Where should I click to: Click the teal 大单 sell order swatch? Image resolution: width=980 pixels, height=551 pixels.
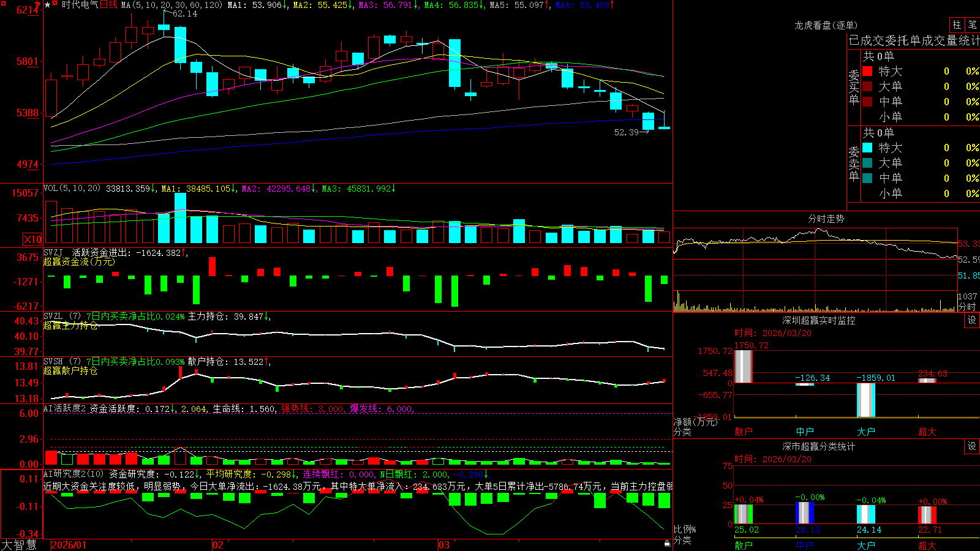point(867,163)
